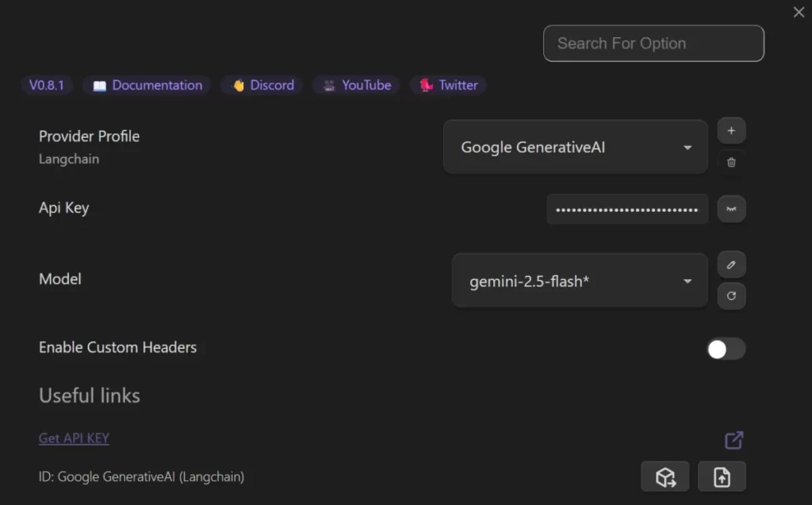View the V0.8.1 version badge

click(x=47, y=85)
